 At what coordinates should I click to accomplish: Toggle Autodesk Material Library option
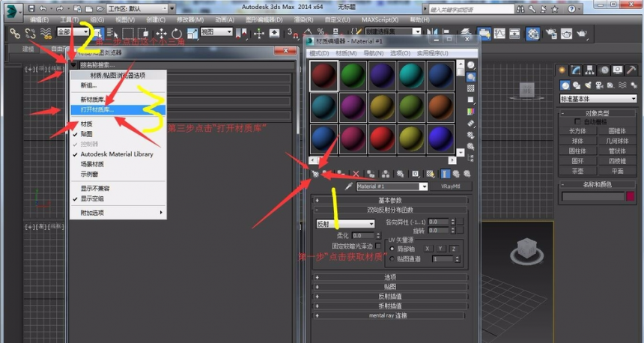tap(118, 154)
